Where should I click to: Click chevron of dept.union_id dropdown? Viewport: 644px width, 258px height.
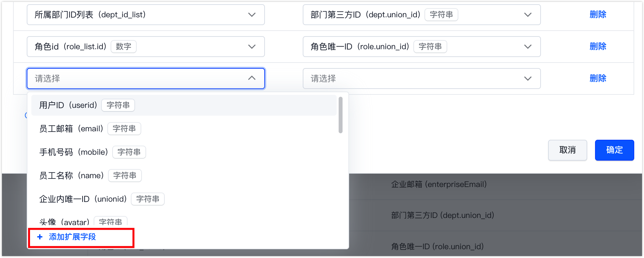coord(528,15)
